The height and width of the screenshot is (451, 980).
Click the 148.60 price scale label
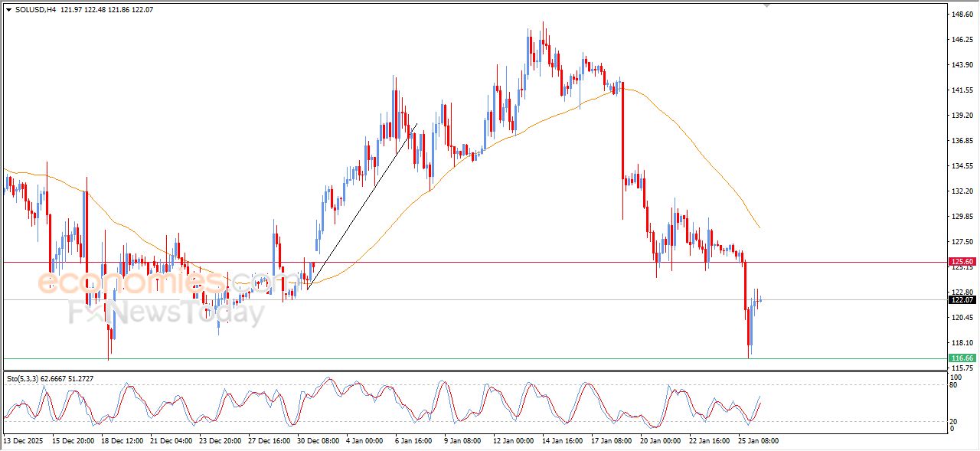point(962,15)
